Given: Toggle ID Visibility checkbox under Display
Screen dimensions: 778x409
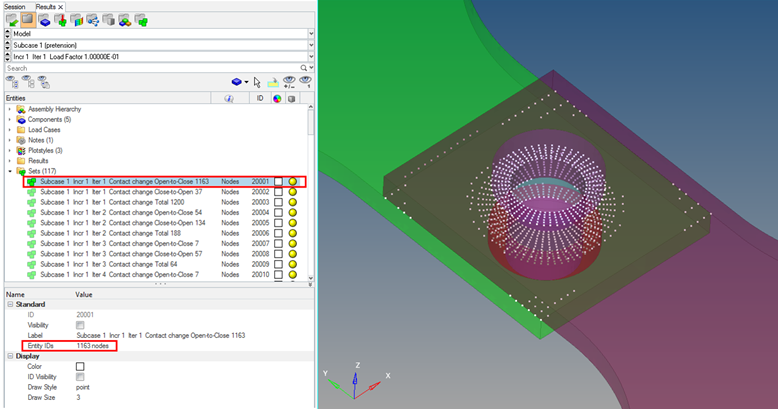Looking at the screenshot, I should coord(80,376).
